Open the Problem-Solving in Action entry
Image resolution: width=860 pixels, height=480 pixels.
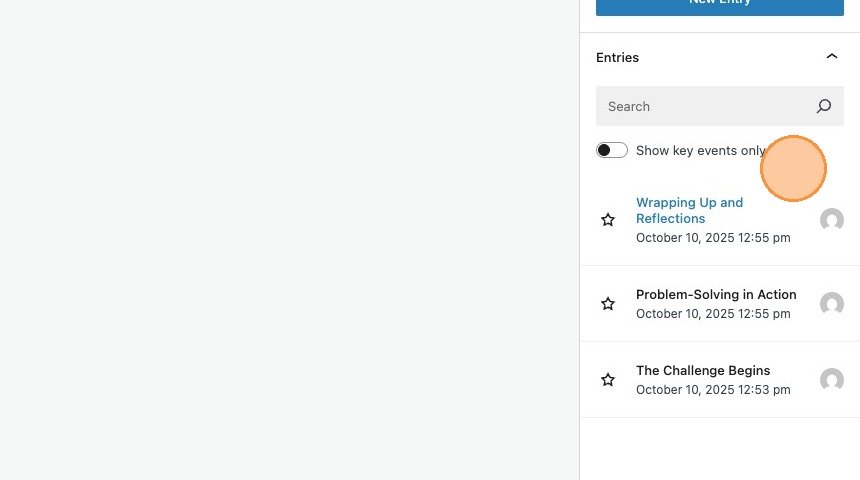[716, 295]
